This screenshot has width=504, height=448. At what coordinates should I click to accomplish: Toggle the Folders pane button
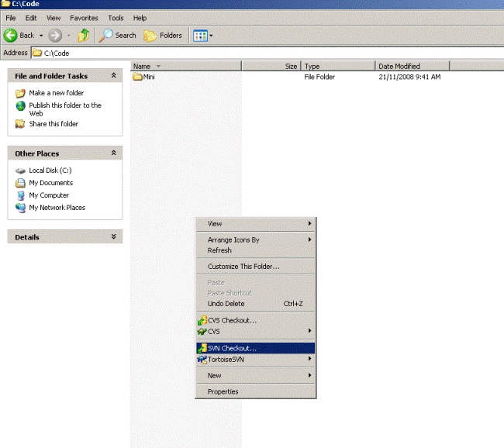click(x=163, y=35)
